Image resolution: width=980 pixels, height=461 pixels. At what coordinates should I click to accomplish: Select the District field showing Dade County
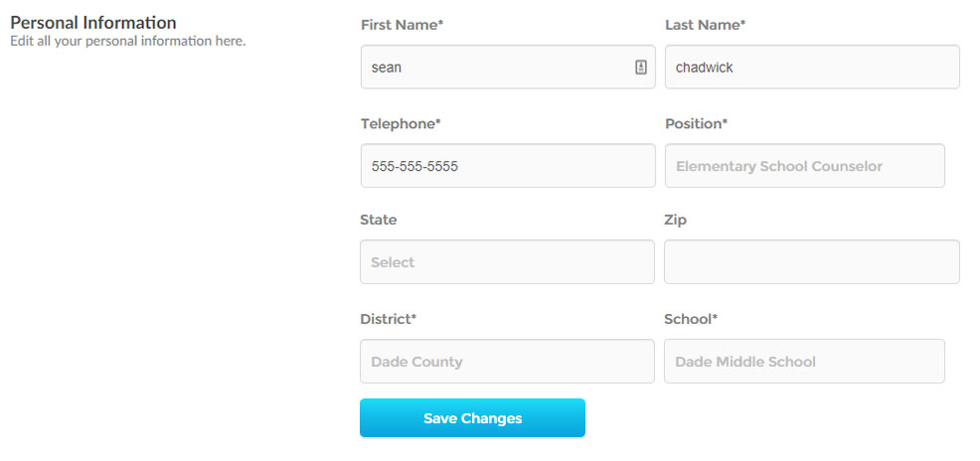point(507,361)
